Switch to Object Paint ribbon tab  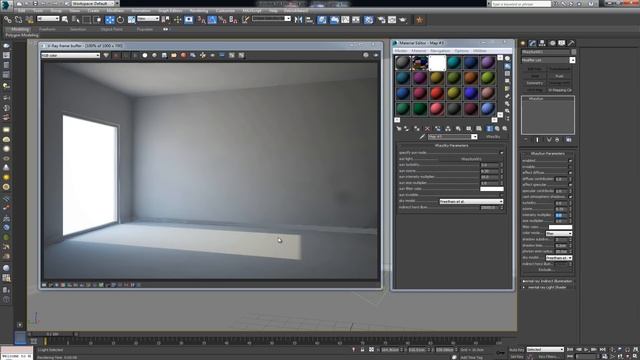click(x=111, y=29)
